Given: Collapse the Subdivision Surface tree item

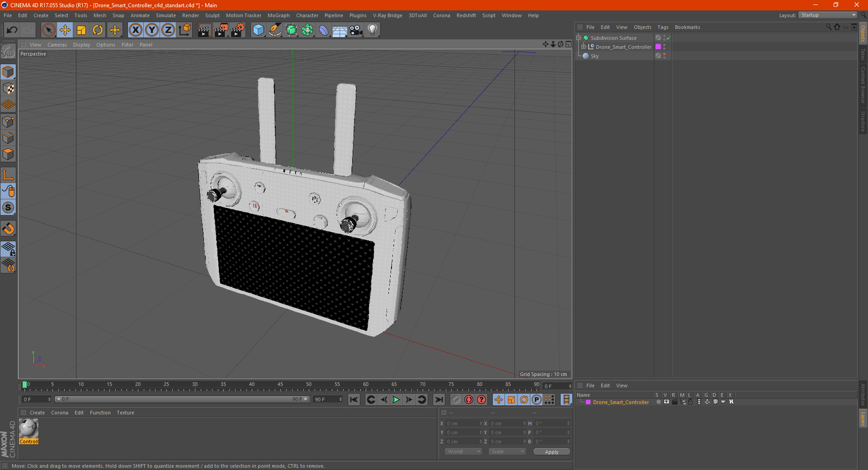Looking at the screenshot, I should [579, 38].
